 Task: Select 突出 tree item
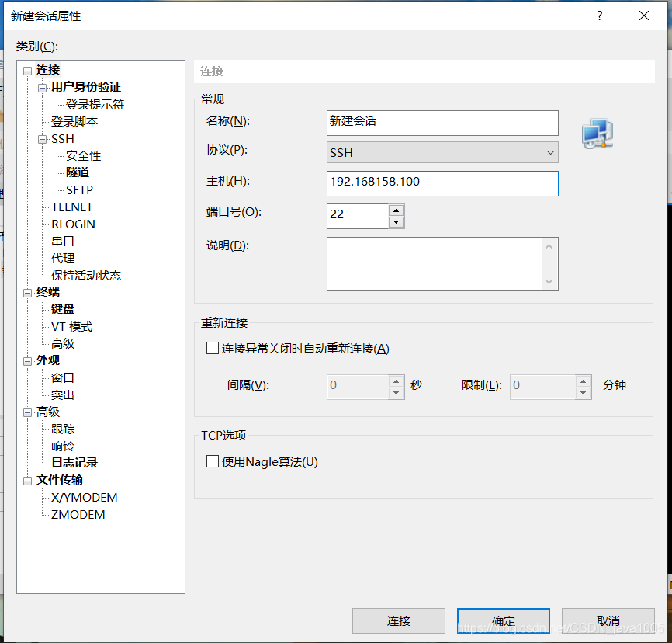click(63, 394)
